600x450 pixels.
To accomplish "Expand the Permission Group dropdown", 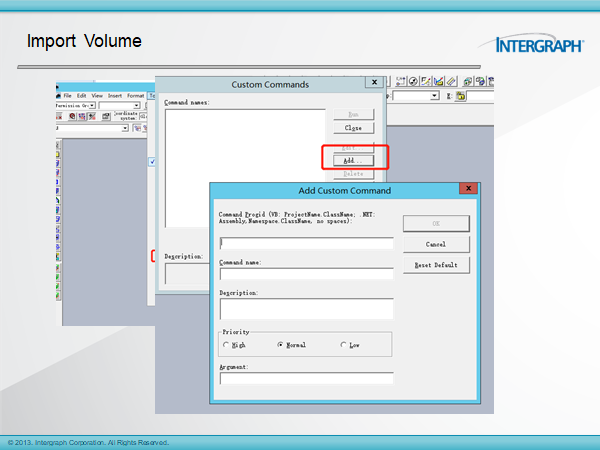I will [x=92, y=105].
